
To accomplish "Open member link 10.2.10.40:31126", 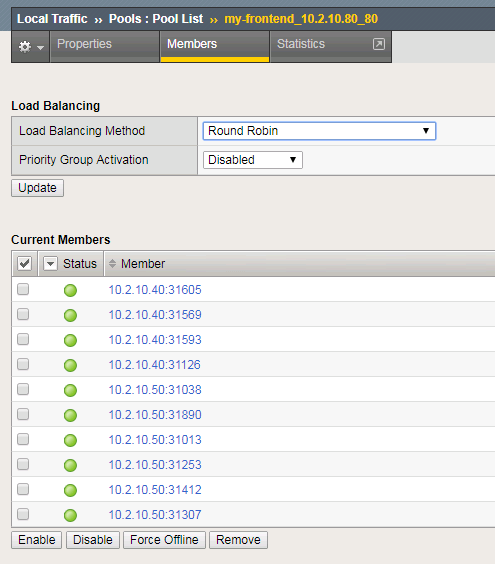I will 155,365.
